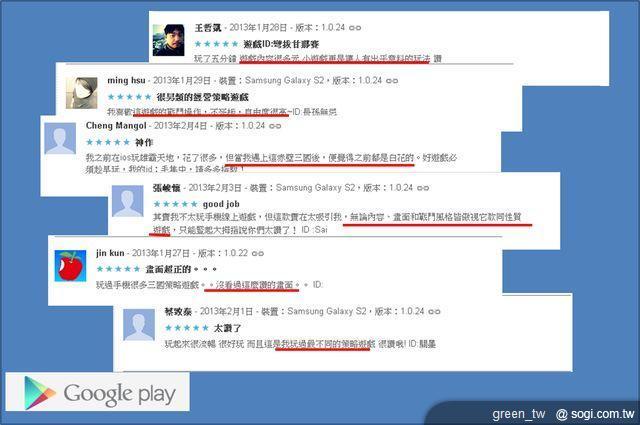Click ming hsu's avatar photo
The height and width of the screenshot is (425, 640).
tap(82, 93)
